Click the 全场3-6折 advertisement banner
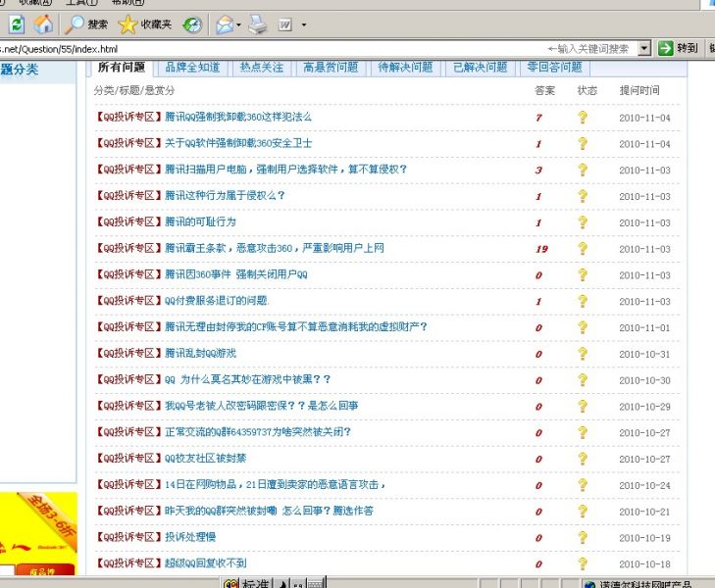This screenshot has height=588, width=715. (x=38, y=533)
